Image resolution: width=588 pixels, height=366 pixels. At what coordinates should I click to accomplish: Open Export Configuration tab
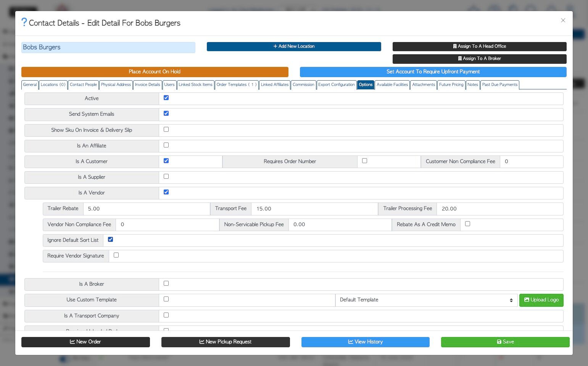point(337,85)
